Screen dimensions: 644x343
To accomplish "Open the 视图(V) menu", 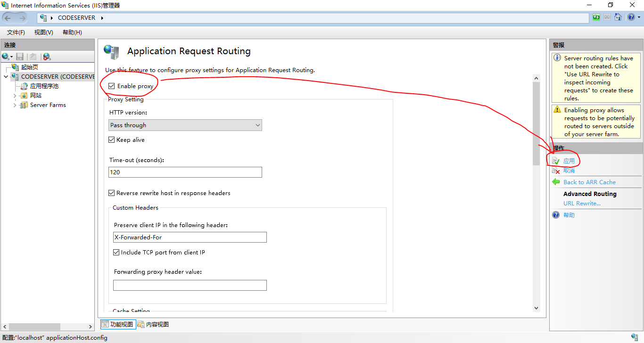I will (x=43, y=33).
